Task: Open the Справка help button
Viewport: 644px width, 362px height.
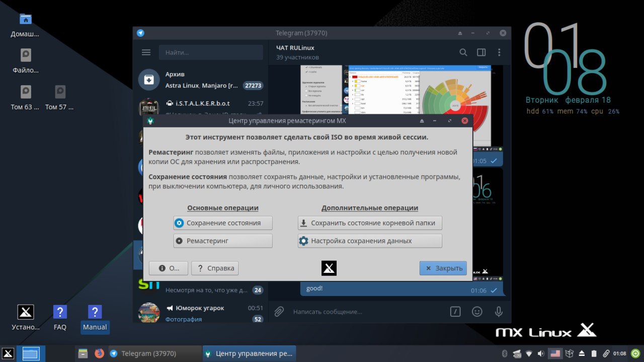Action: click(x=215, y=268)
